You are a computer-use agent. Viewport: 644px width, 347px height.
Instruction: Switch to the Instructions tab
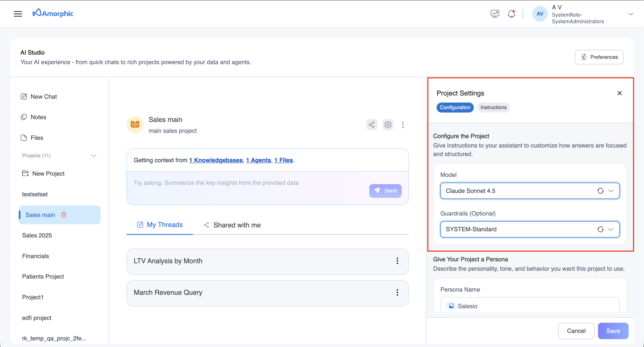point(493,108)
